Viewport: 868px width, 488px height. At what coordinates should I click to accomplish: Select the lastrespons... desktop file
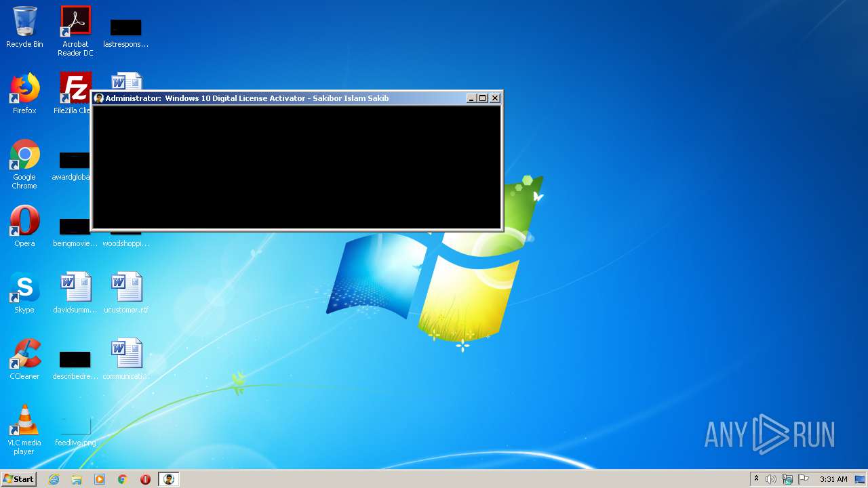click(x=126, y=33)
